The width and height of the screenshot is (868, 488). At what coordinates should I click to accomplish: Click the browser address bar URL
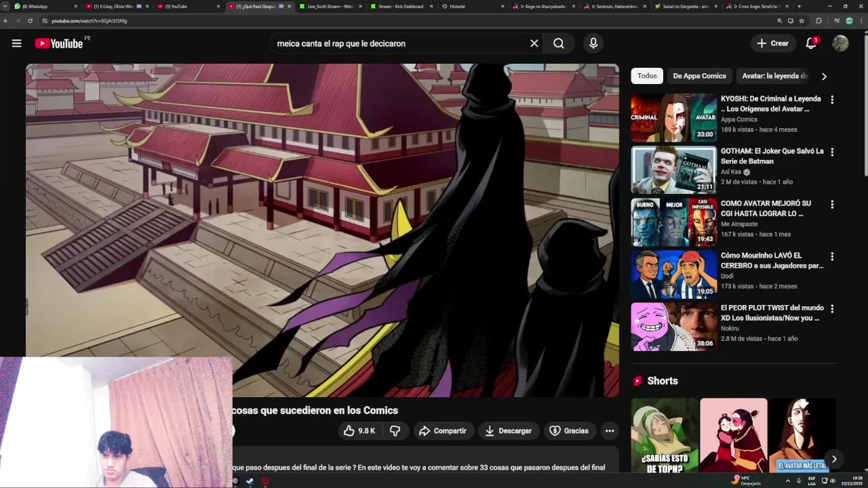(89, 21)
